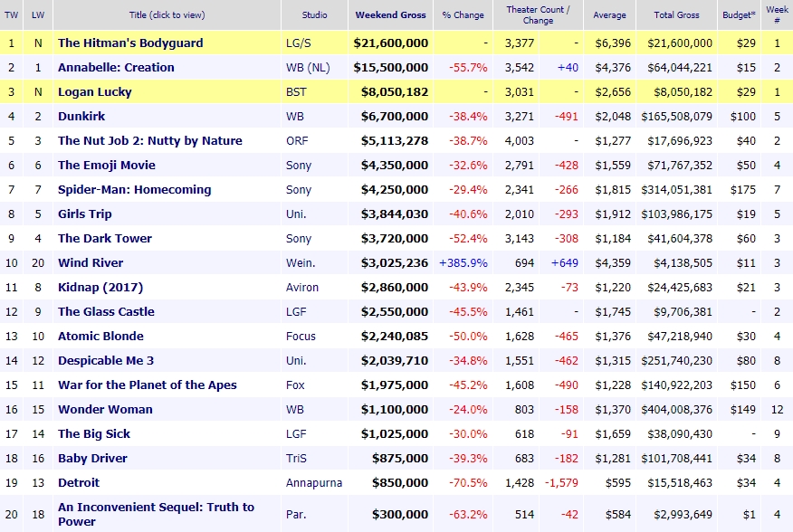
Task: Click the Fox studio cell
Action: (x=295, y=385)
